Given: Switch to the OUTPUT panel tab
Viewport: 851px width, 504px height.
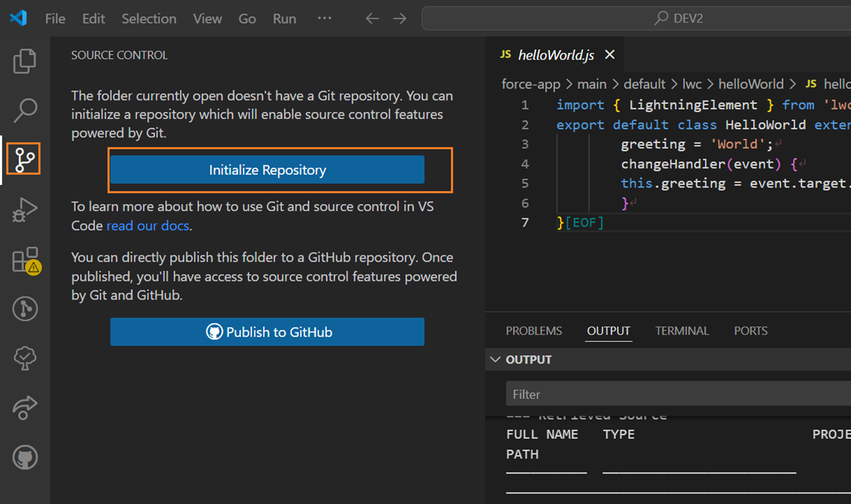Looking at the screenshot, I should 608,331.
